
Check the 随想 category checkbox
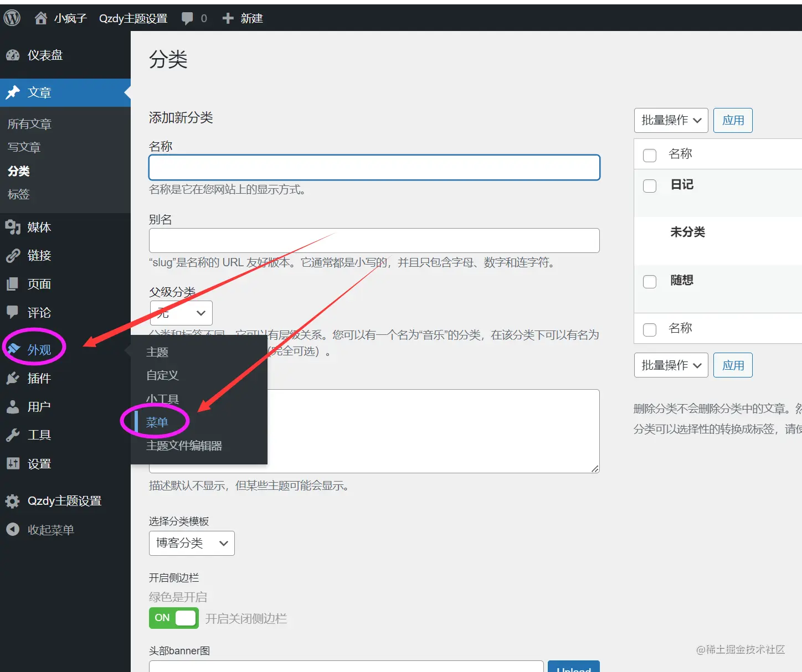coord(650,281)
